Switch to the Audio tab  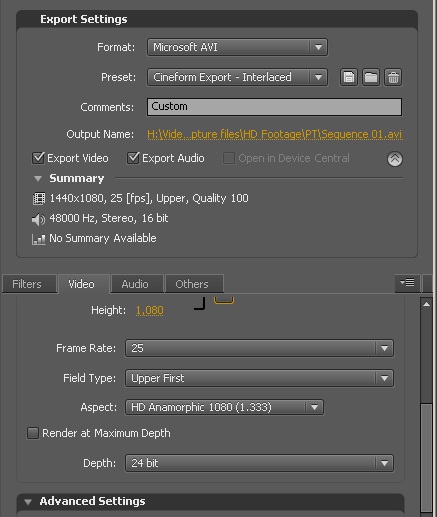pos(135,284)
